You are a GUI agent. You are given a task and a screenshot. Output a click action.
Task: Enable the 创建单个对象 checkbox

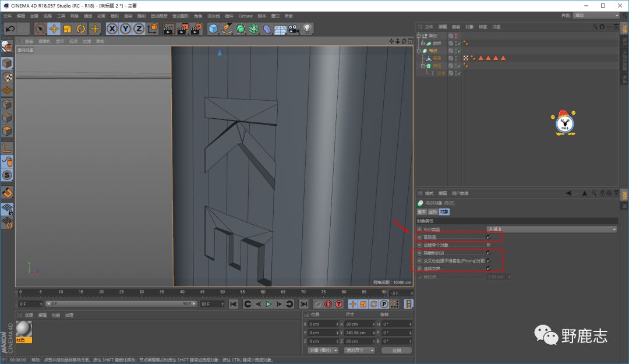click(489, 245)
